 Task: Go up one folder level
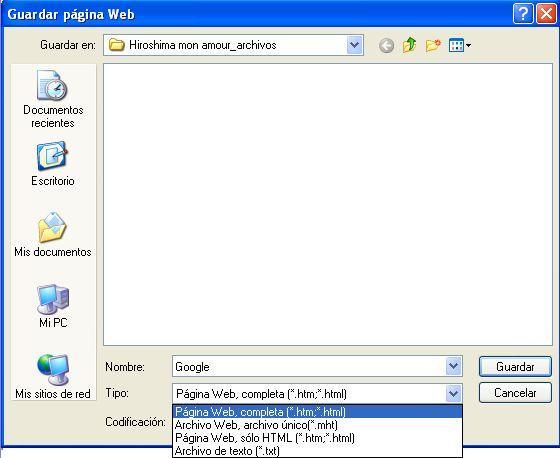[x=410, y=45]
